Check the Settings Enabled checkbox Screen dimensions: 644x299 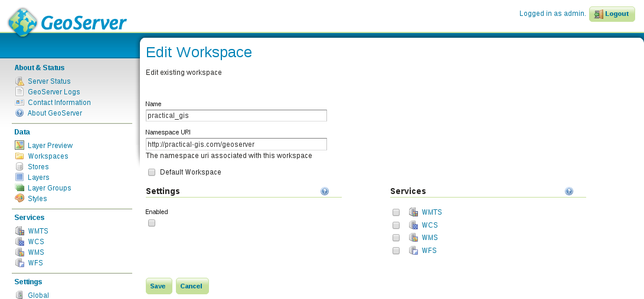152,223
